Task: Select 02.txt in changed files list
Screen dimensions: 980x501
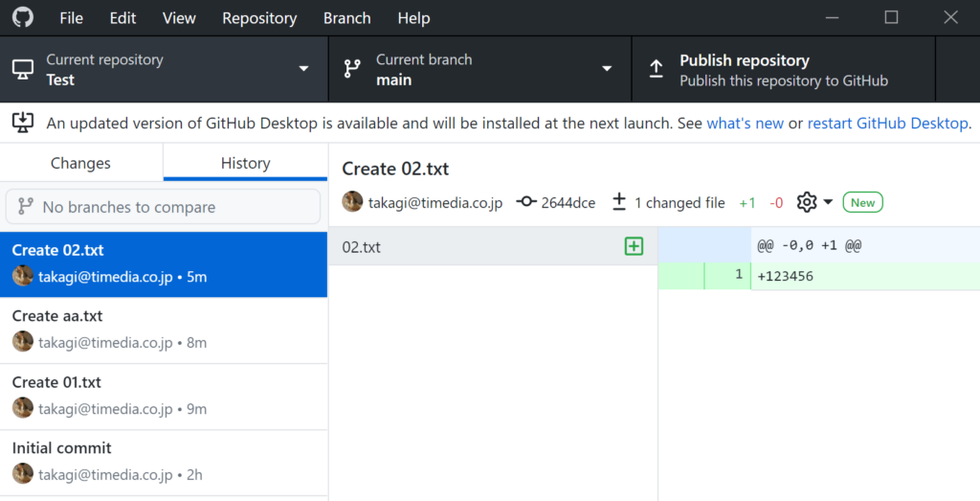Action: (x=493, y=246)
